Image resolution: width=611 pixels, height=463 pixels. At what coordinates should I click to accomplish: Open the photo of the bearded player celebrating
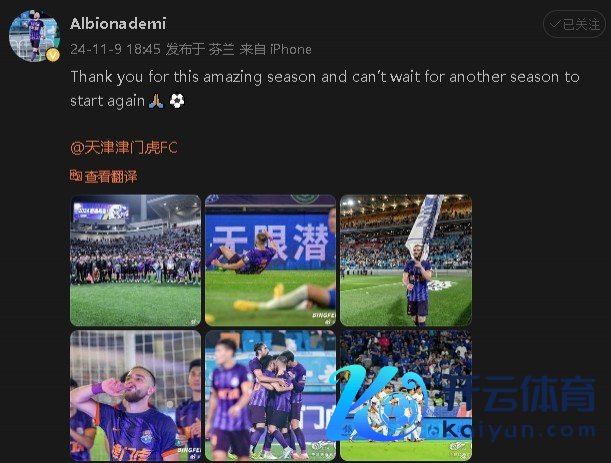[x=136, y=395]
